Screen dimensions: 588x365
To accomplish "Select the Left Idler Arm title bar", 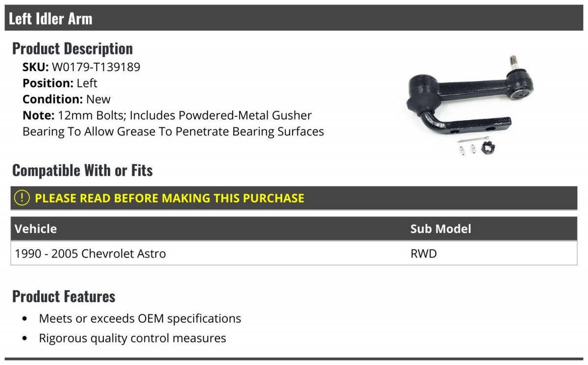I will (294, 19).
